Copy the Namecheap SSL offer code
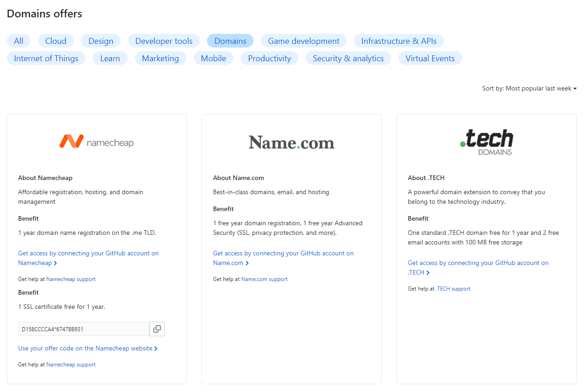 pos(157,329)
